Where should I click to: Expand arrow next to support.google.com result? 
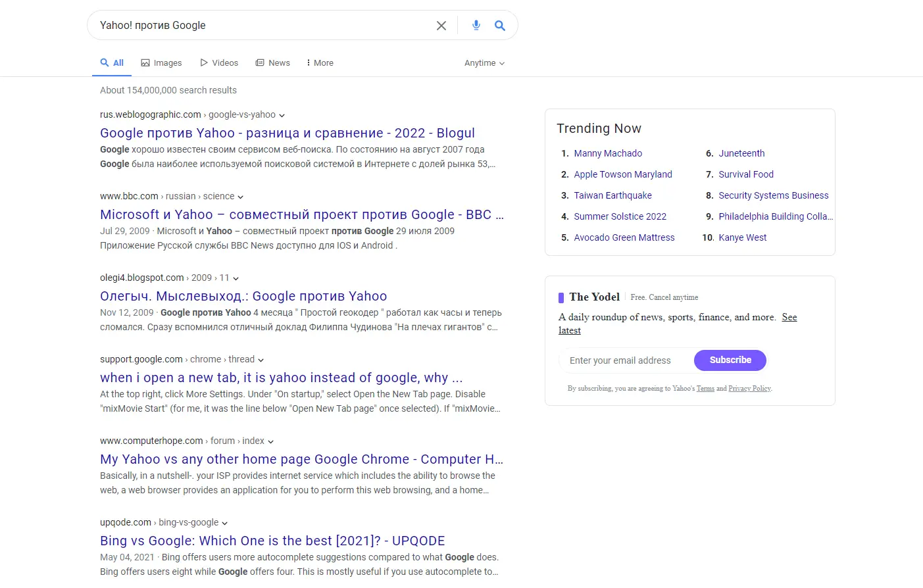pyautogui.click(x=261, y=360)
